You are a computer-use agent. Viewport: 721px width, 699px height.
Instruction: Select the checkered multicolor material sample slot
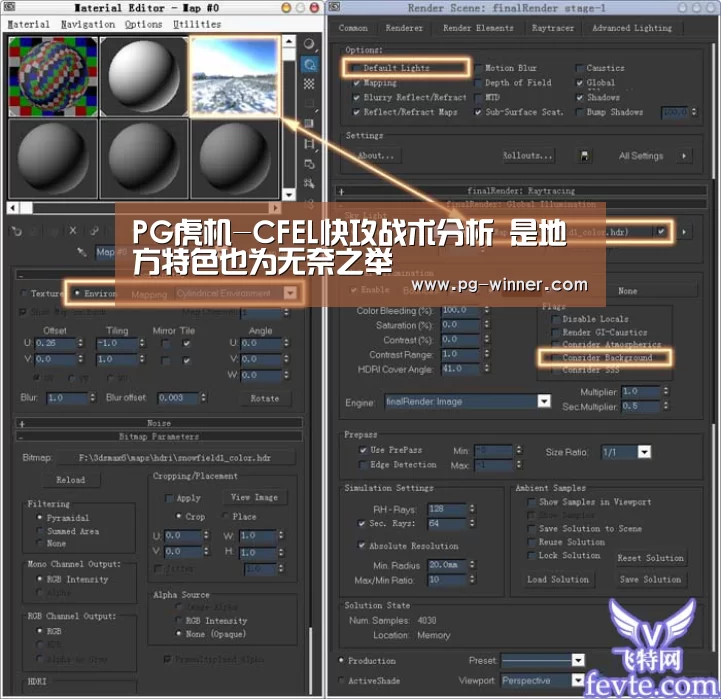coord(53,77)
